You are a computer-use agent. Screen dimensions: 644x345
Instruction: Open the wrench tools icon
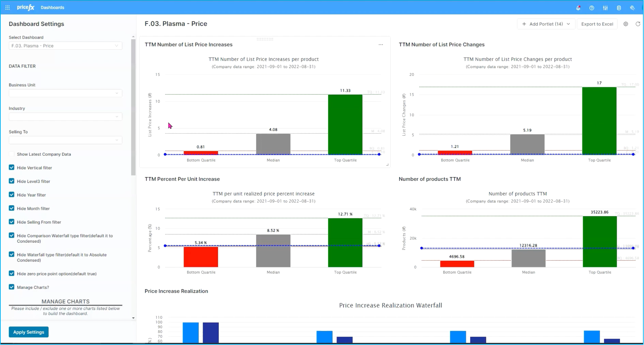coord(632,8)
